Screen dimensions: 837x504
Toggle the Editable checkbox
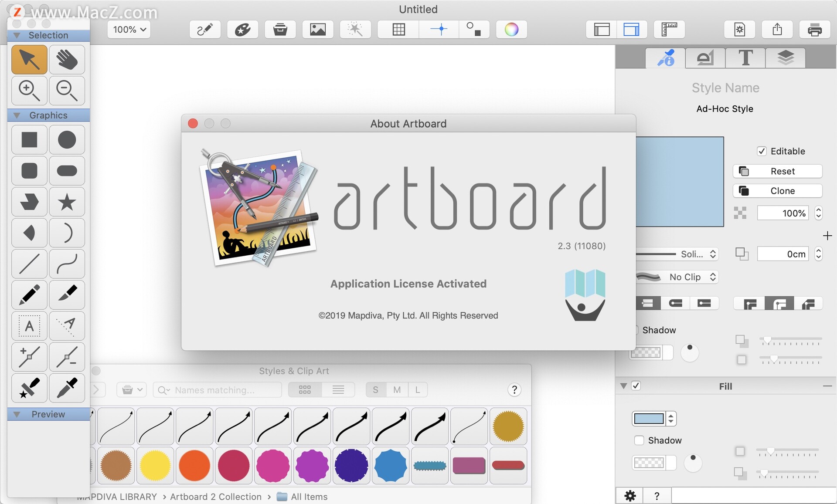[762, 151]
